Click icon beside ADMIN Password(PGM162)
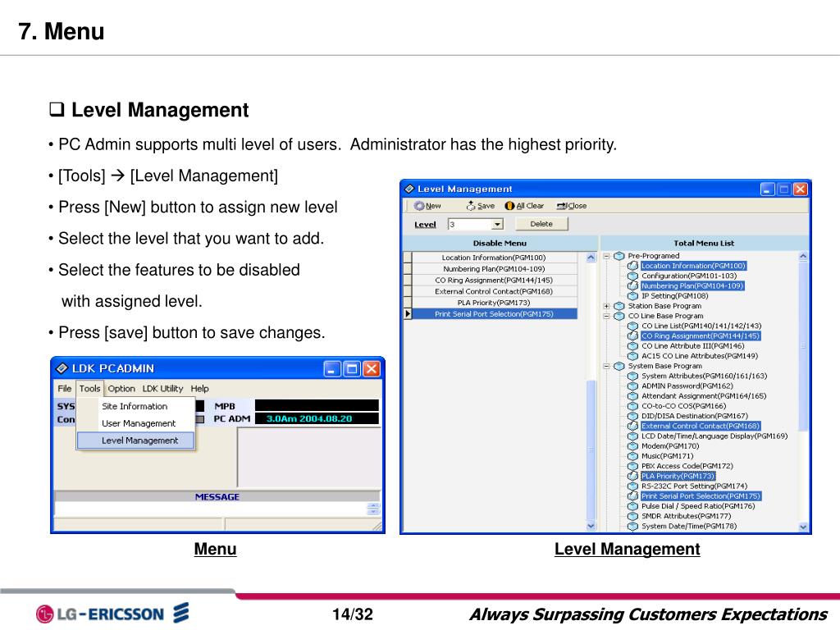840x630 pixels. (632, 386)
